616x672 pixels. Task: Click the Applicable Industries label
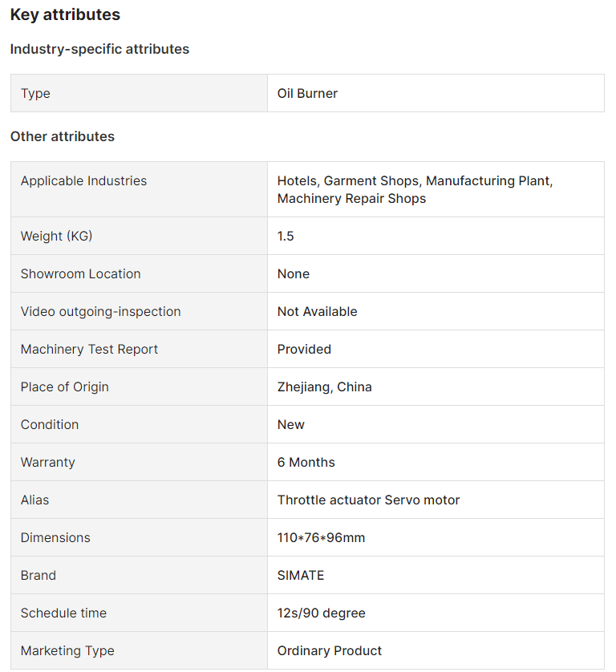(83, 181)
